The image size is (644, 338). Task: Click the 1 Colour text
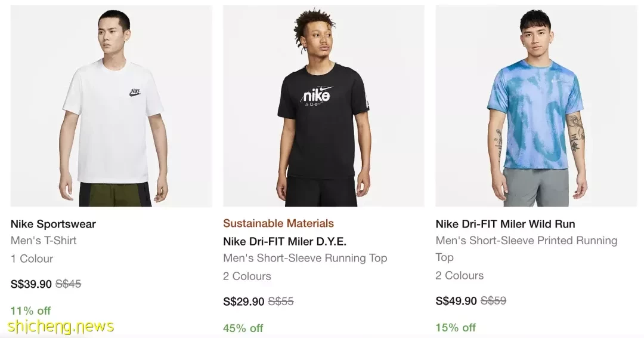(32, 259)
